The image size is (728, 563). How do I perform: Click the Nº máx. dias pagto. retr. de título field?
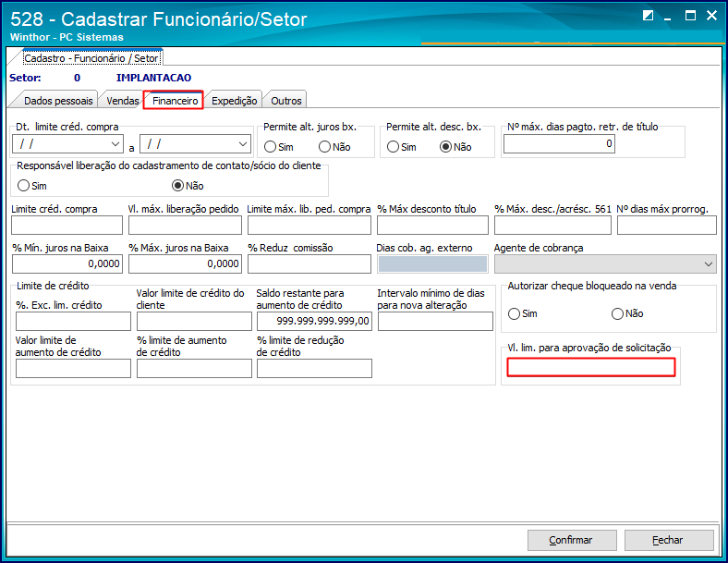click(x=559, y=144)
